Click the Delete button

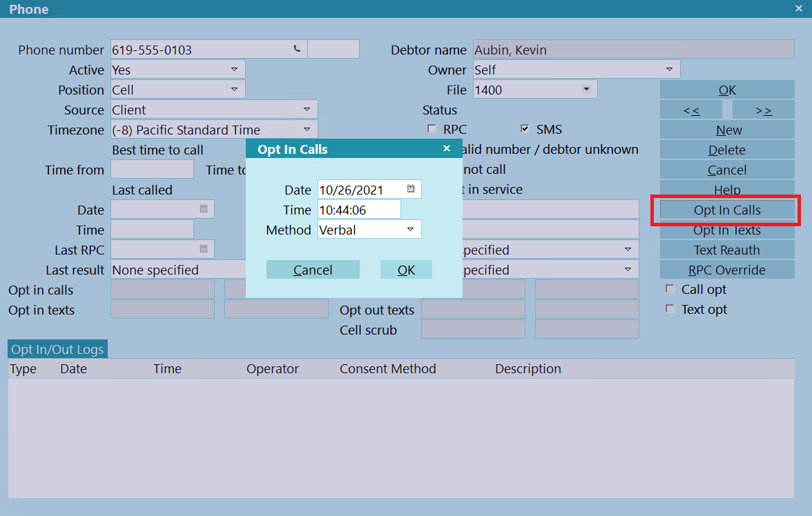pyautogui.click(x=727, y=150)
